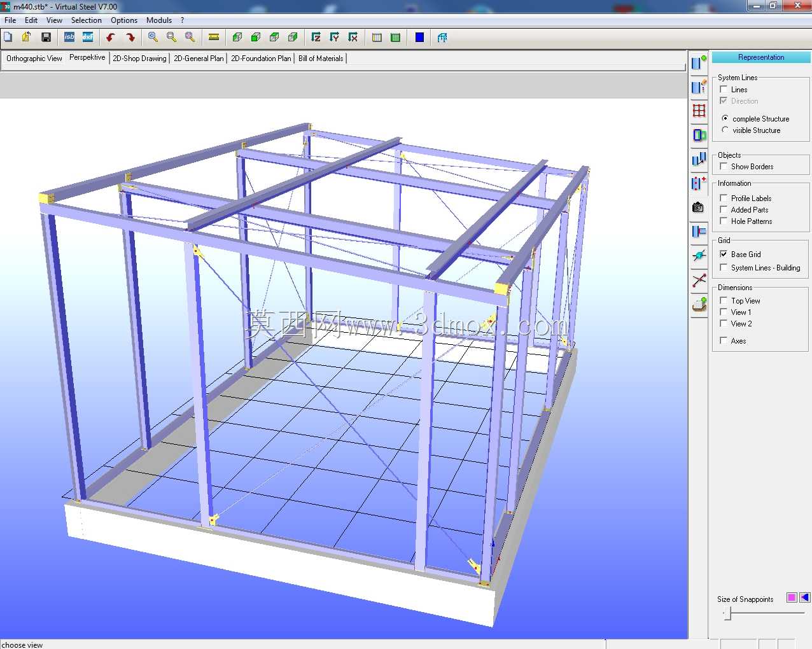The image size is (812, 649).
Task: Click the camera snapshot icon
Action: click(699, 207)
